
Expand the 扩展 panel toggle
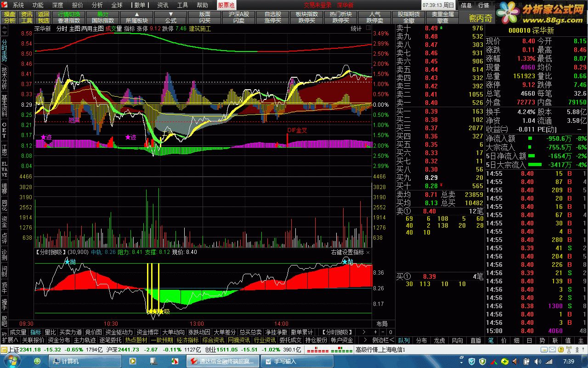[10, 340]
